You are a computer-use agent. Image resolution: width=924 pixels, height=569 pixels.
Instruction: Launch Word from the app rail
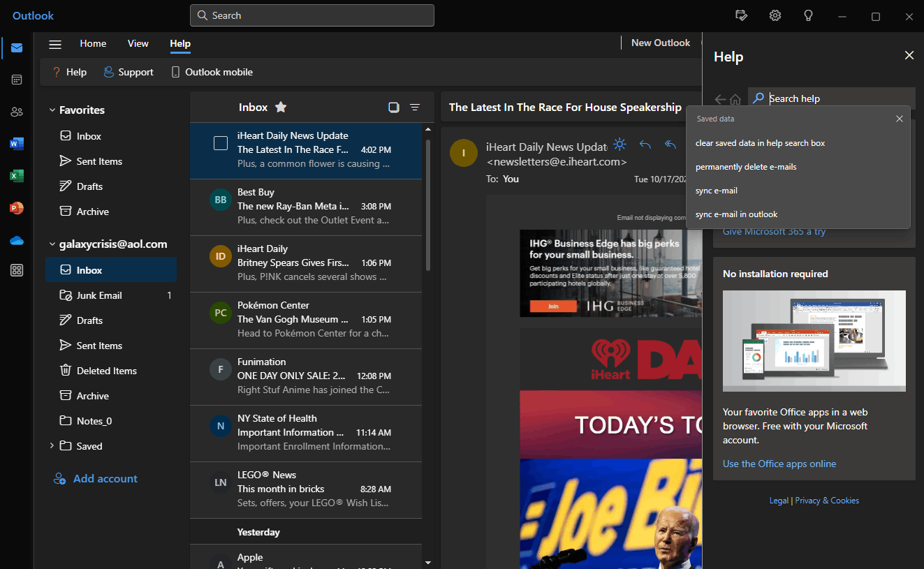(x=17, y=144)
